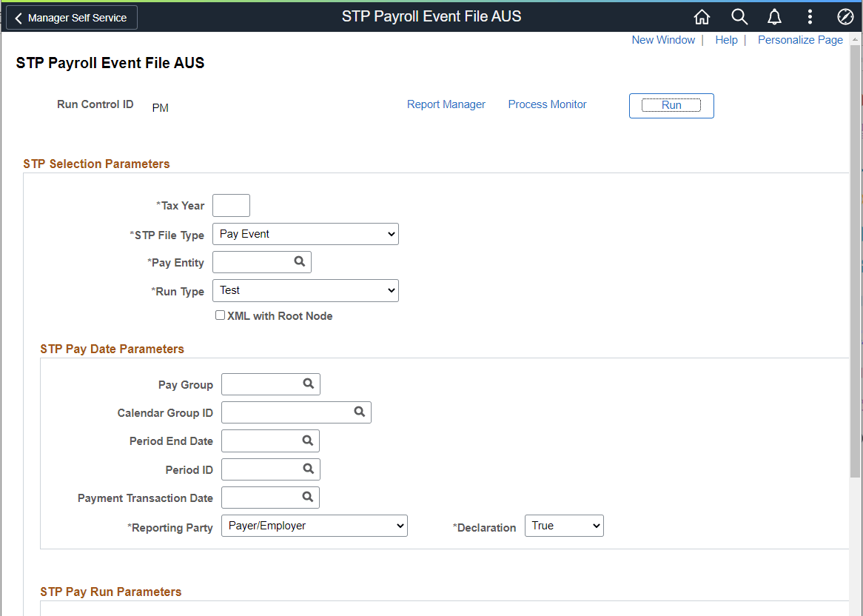The image size is (863, 616).
Task: Open the Period ID lookup magnifier
Action: point(308,469)
